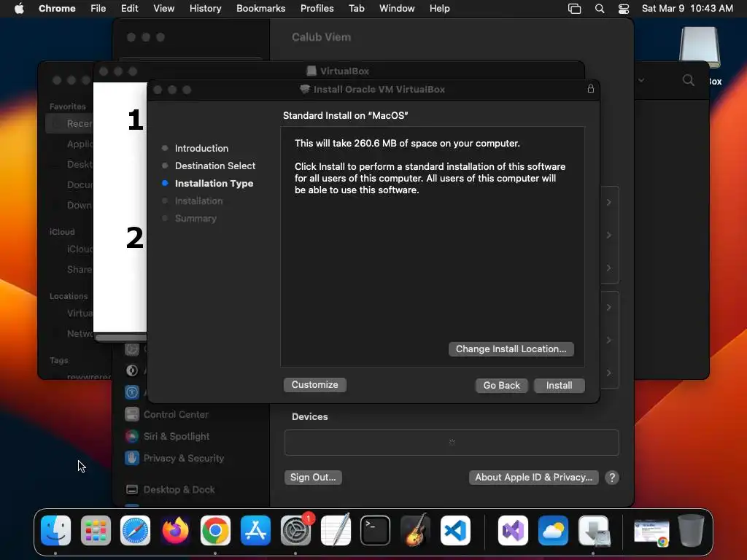The image size is (747, 560).
Task: Open Control Center in System Settings sidebar
Action: (x=167, y=414)
